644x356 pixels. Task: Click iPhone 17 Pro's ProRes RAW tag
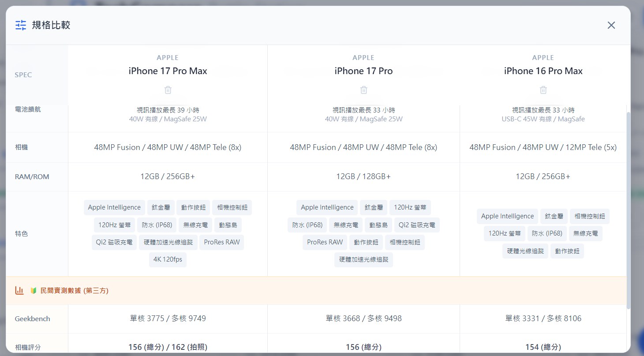point(325,242)
